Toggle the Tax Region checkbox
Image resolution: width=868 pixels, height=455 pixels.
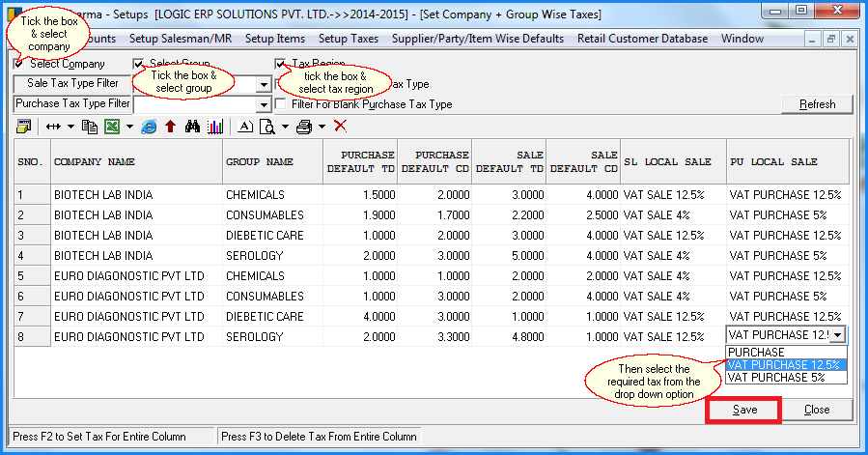point(280,64)
